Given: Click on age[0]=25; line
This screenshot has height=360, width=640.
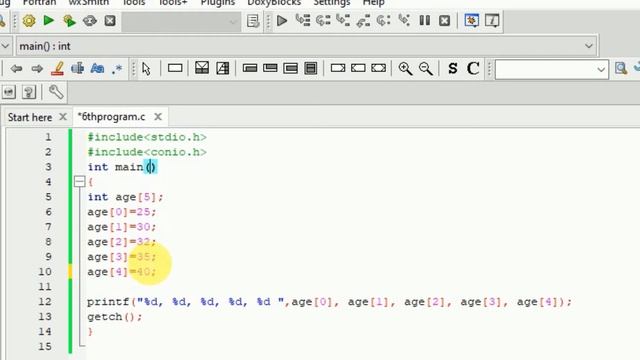Looking at the screenshot, I should [x=122, y=212].
